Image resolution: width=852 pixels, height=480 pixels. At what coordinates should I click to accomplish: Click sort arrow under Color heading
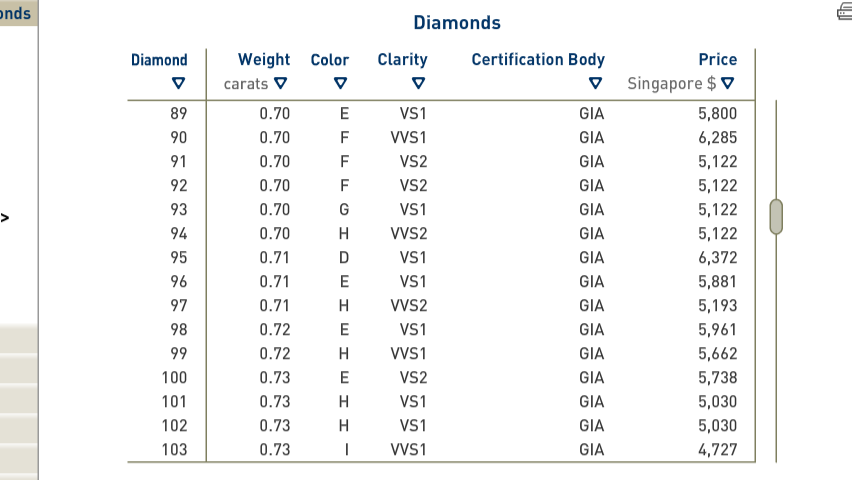point(341,84)
